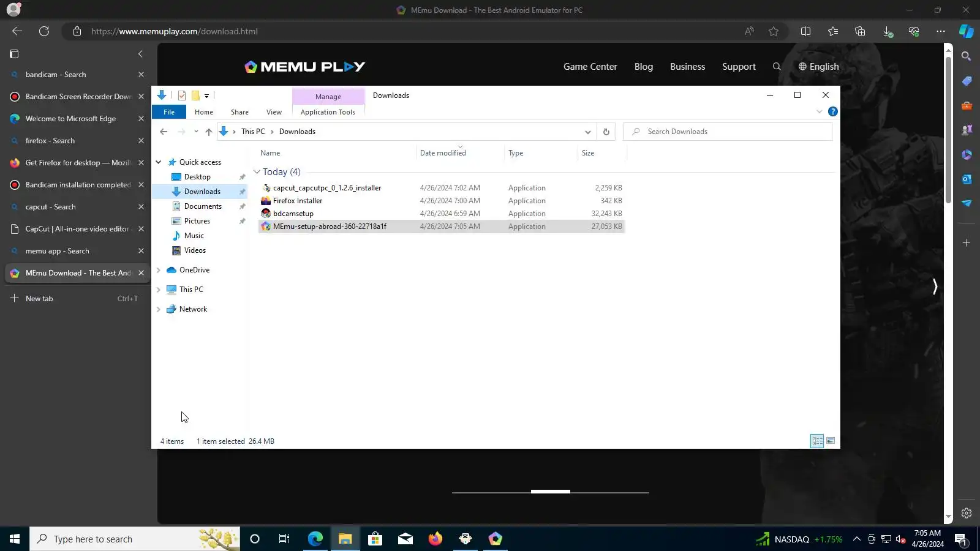The height and width of the screenshot is (551, 980).
Task: Click Read aloud icon in address bar
Action: coord(749,31)
